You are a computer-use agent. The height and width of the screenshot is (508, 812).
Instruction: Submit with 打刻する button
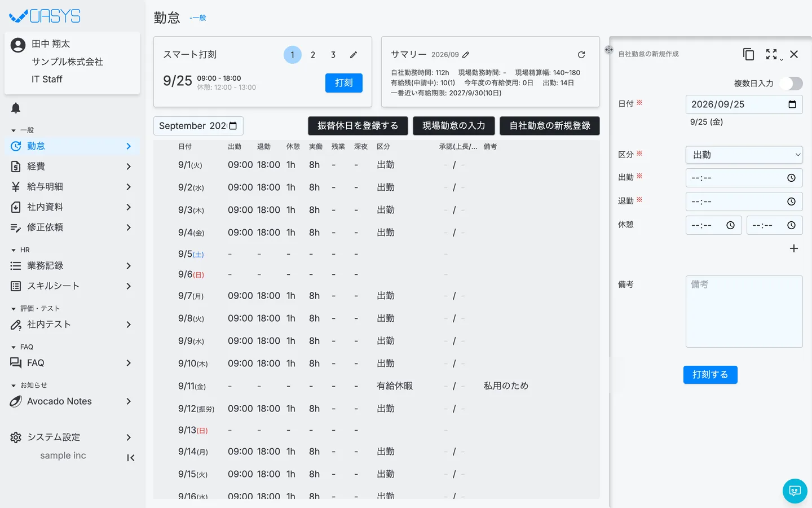[x=710, y=375]
